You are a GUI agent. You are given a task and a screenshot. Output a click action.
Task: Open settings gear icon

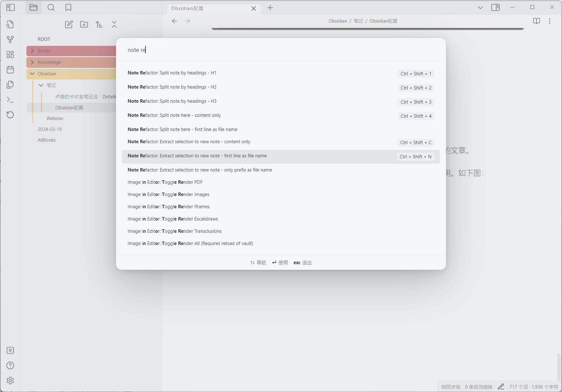10,380
